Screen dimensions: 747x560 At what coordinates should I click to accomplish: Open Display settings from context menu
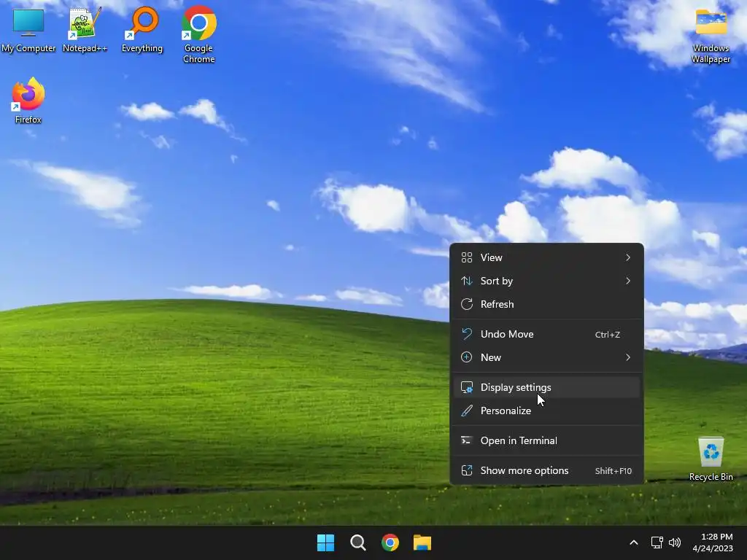(546, 388)
